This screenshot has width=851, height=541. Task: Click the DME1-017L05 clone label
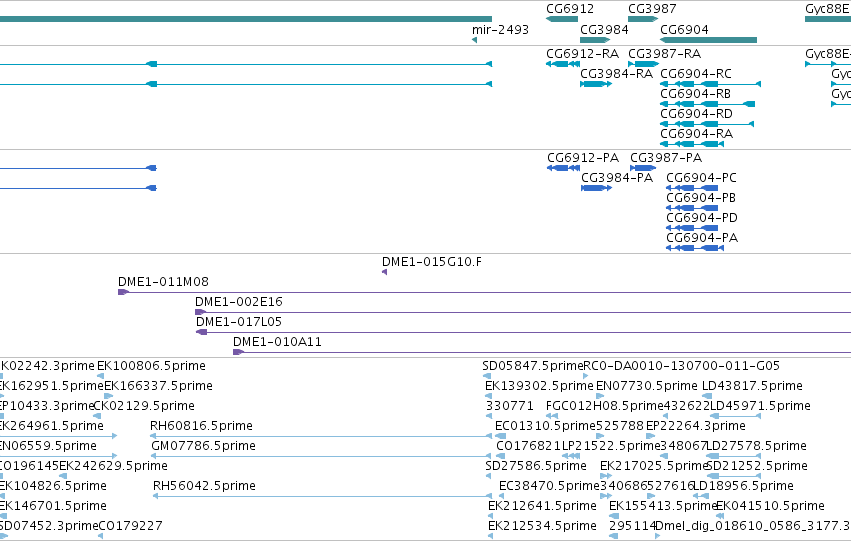(239, 322)
